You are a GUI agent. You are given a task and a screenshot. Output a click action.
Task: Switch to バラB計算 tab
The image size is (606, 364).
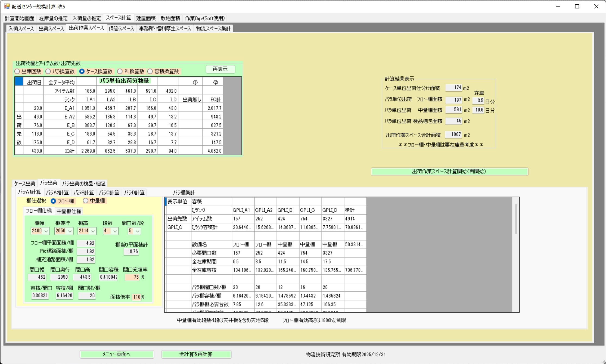point(84,193)
